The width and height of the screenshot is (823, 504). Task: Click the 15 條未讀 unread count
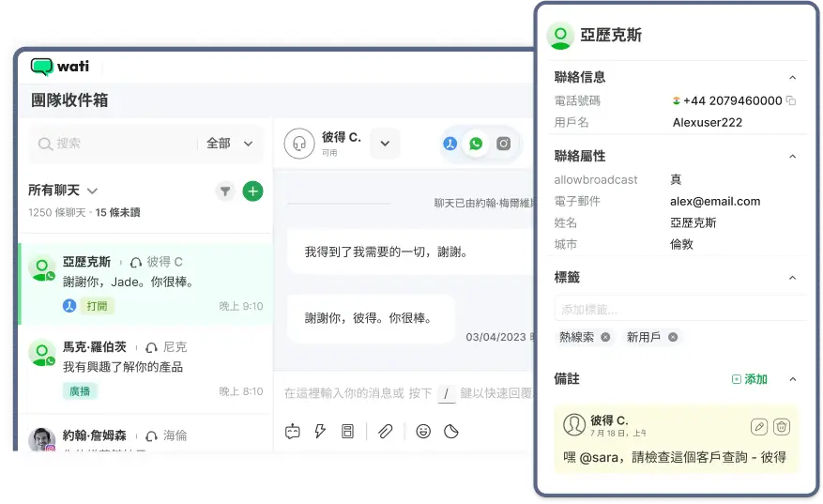(x=117, y=212)
